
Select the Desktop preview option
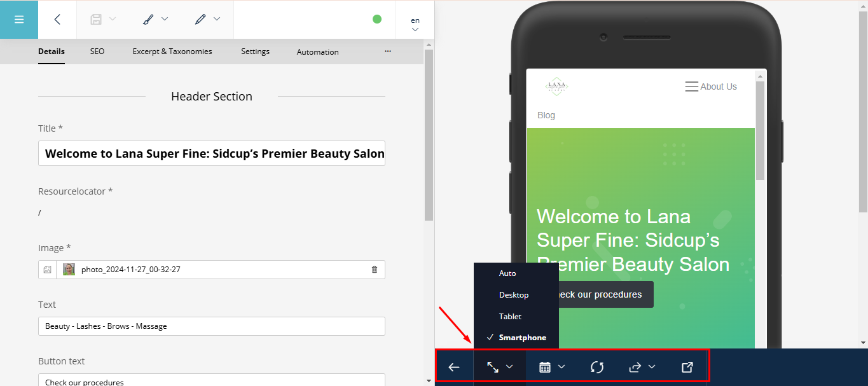(x=514, y=295)
